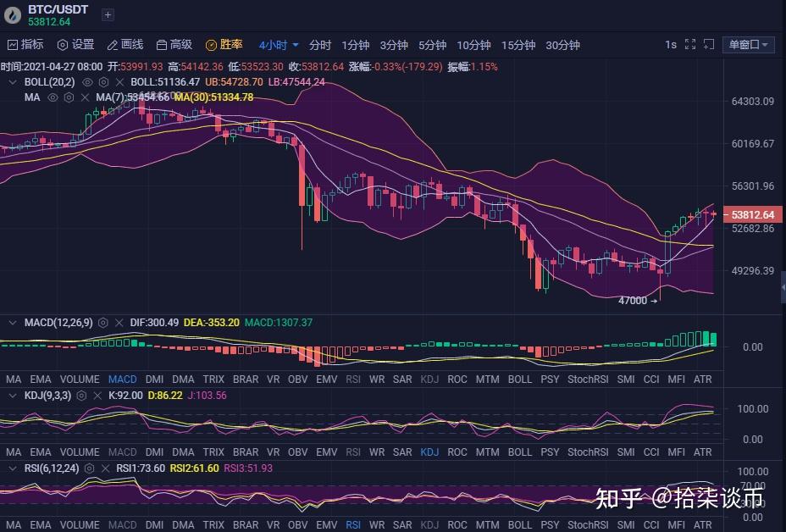Open KDJ settings gear icon

[x=81, y=395]
